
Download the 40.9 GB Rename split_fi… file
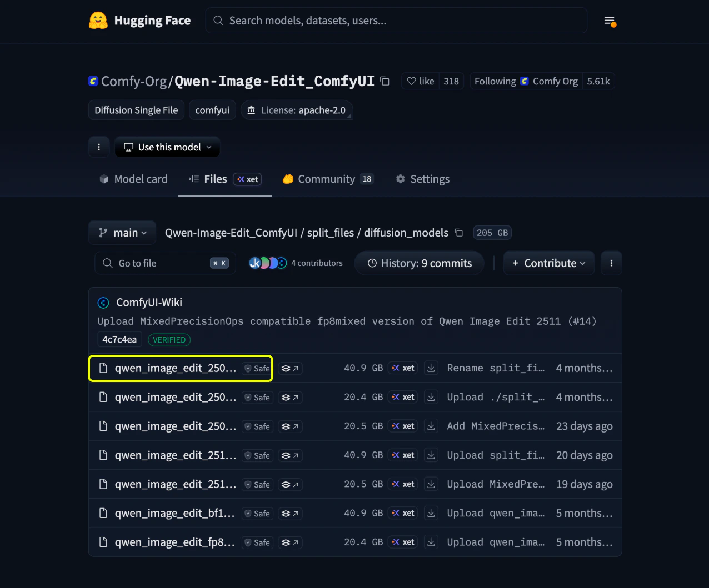coord(431,368)
